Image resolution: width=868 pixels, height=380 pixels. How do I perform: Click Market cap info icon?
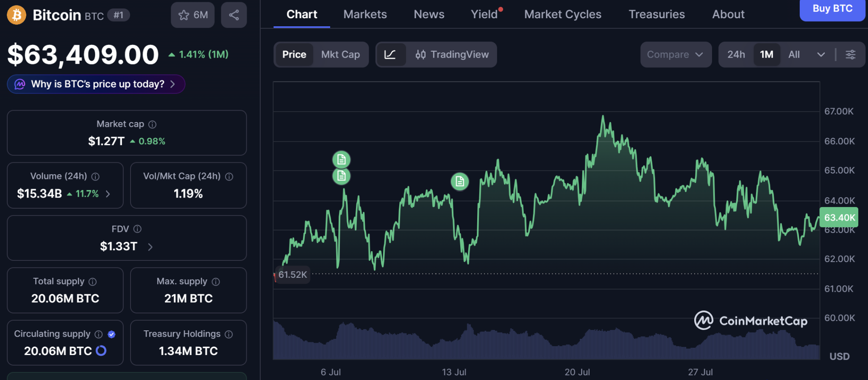click(153, 124)
